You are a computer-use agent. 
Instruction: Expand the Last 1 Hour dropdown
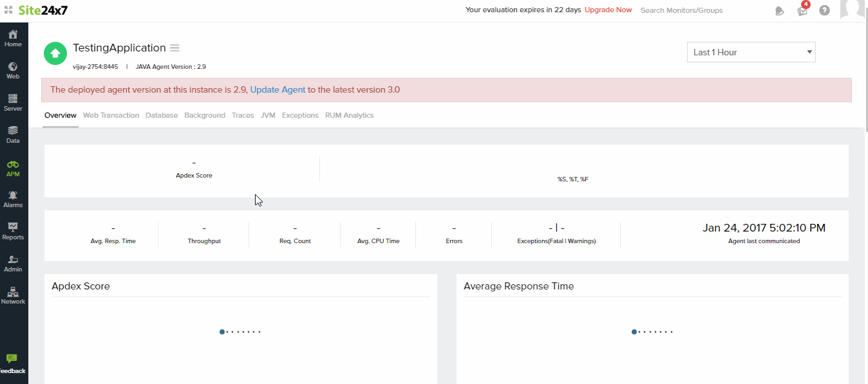tap(751, 52)
